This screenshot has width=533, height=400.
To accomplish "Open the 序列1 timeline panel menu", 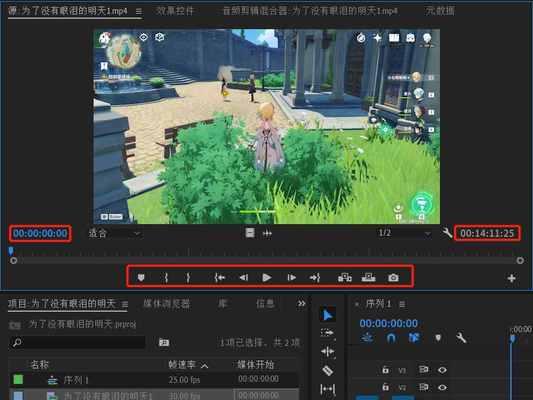I will coord(402,304).
